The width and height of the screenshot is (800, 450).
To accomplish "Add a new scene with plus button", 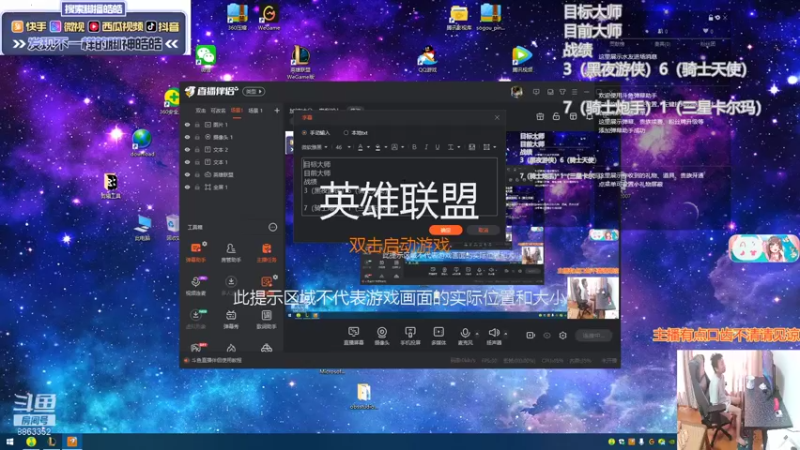I will (277, 110).
